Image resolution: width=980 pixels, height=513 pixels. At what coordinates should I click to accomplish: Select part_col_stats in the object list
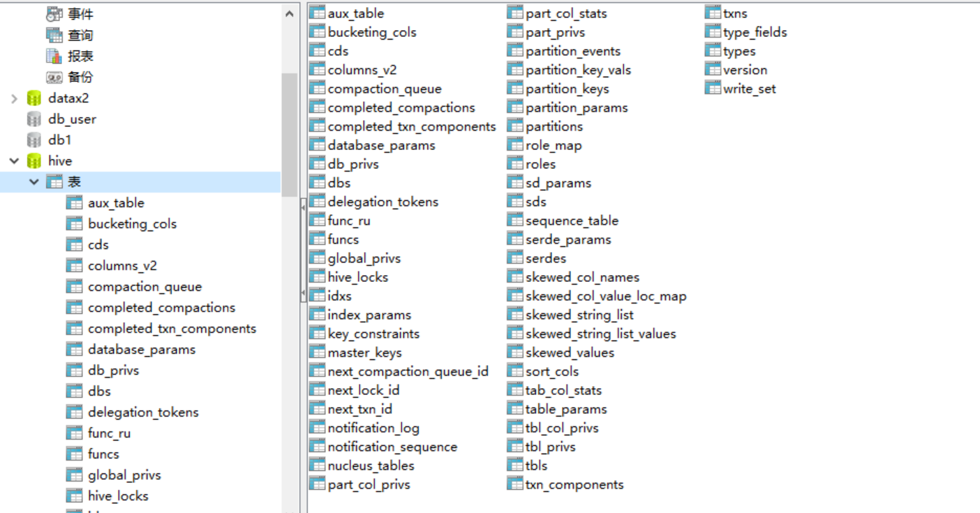tap(566, 13)
